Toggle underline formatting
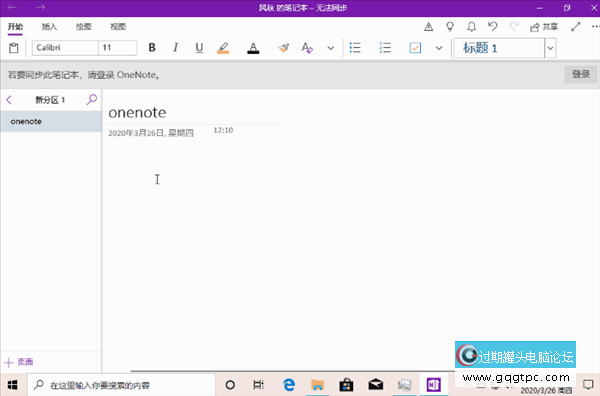Screen dimensions: 600x396 pos(199,48)
